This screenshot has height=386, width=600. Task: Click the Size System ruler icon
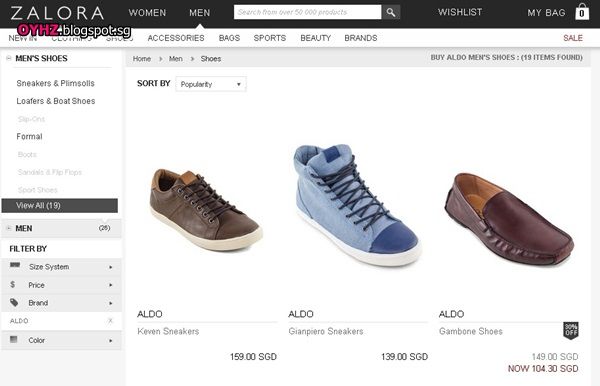tap(15, 265)
